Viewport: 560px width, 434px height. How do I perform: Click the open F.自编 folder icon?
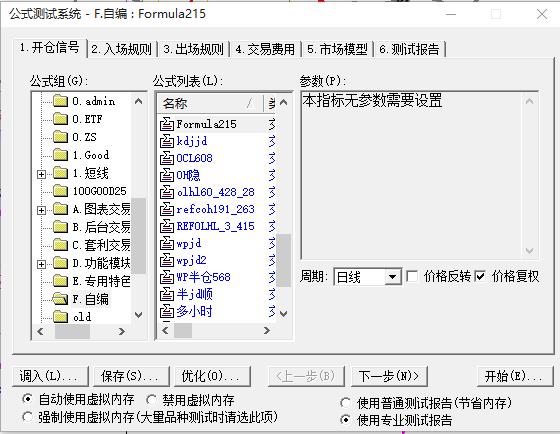60,299
